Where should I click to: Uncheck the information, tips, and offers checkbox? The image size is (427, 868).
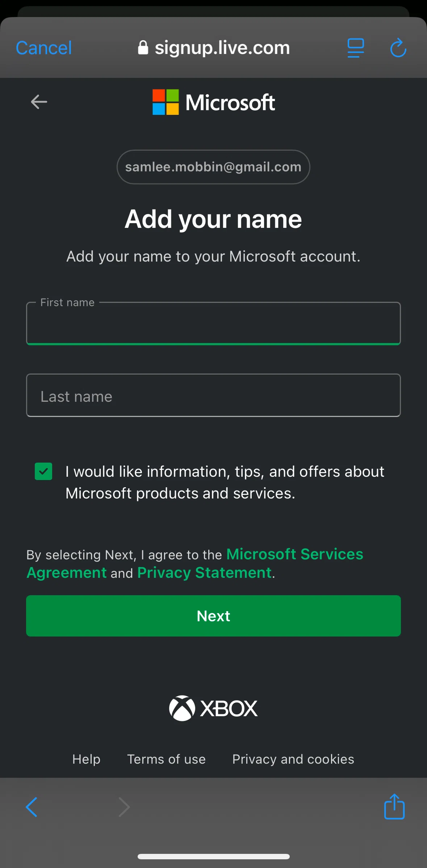pos(43,471)
